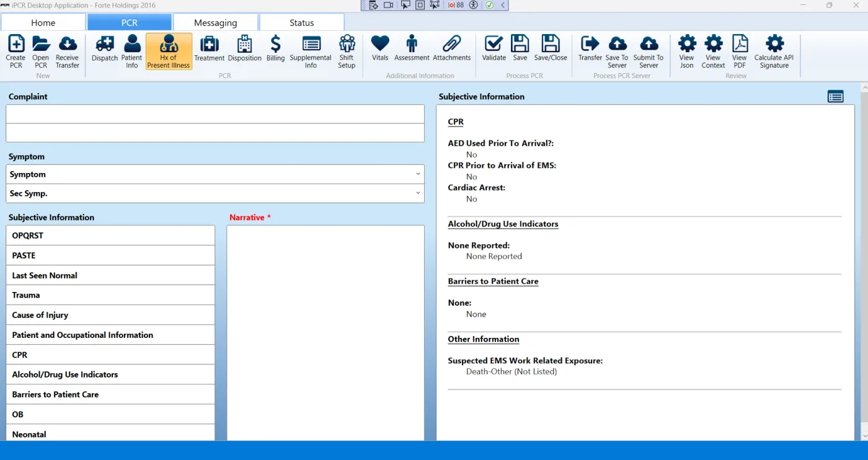The height and width of the screenshot is (460, 868).
Task: Open PCR from the folder icon
Action: pyautogui.click(x=41, y=51)
